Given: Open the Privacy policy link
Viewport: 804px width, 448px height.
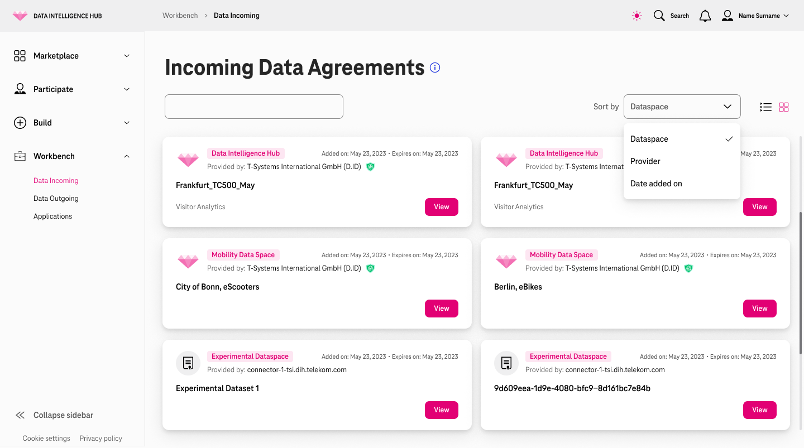Looking at the screenshot, I should [100, 438].
